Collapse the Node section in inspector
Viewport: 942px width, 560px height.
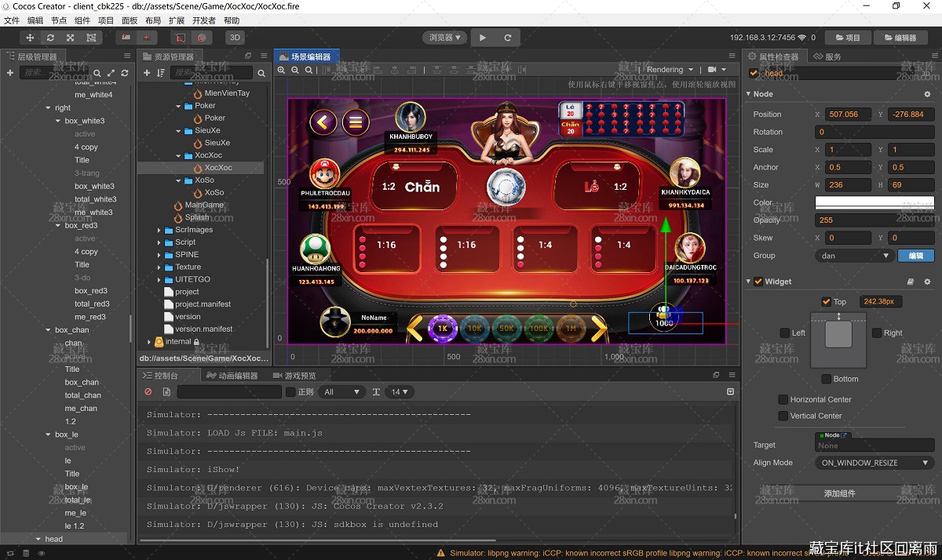(749, 94)
